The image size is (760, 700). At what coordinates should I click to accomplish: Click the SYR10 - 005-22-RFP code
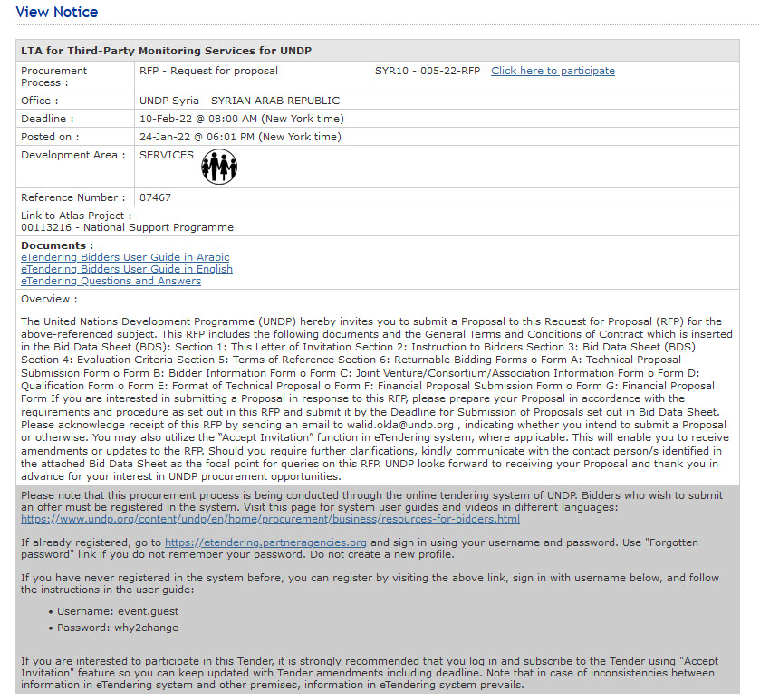427,71
